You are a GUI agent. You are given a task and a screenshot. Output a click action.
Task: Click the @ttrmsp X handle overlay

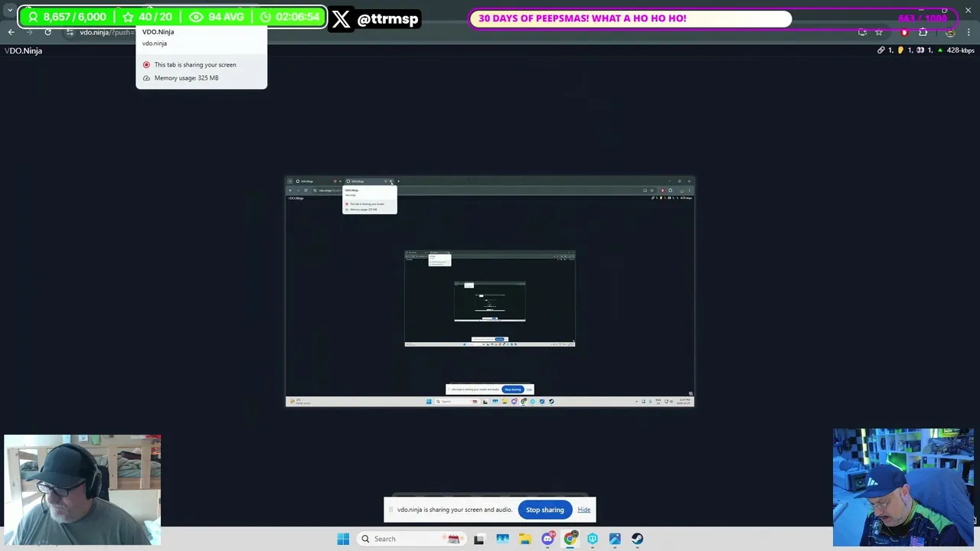[375, 18]
